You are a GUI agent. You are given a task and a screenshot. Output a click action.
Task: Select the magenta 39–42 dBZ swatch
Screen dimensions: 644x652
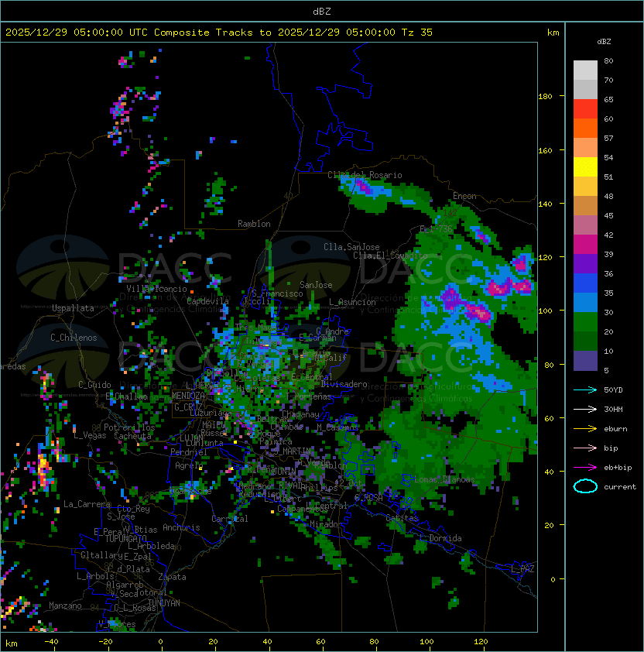pyautogui.click(x=585, y=245)
